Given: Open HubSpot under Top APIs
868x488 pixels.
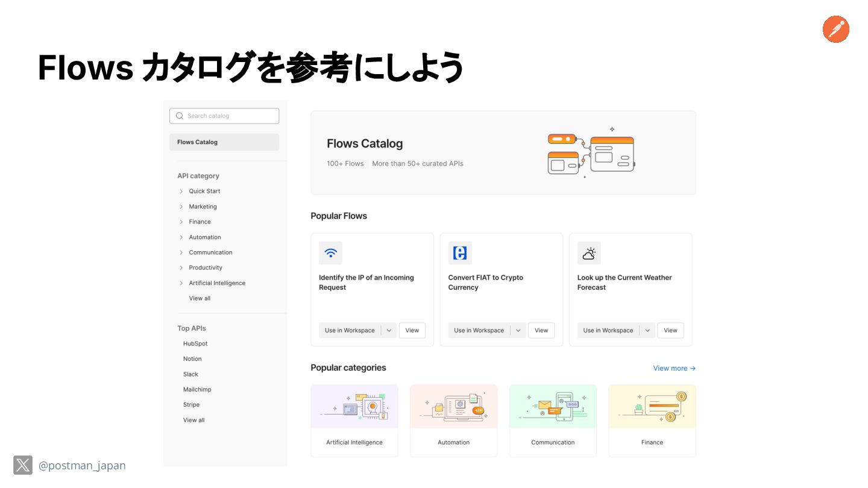Looking at the screenshot, I should [195, 343].
